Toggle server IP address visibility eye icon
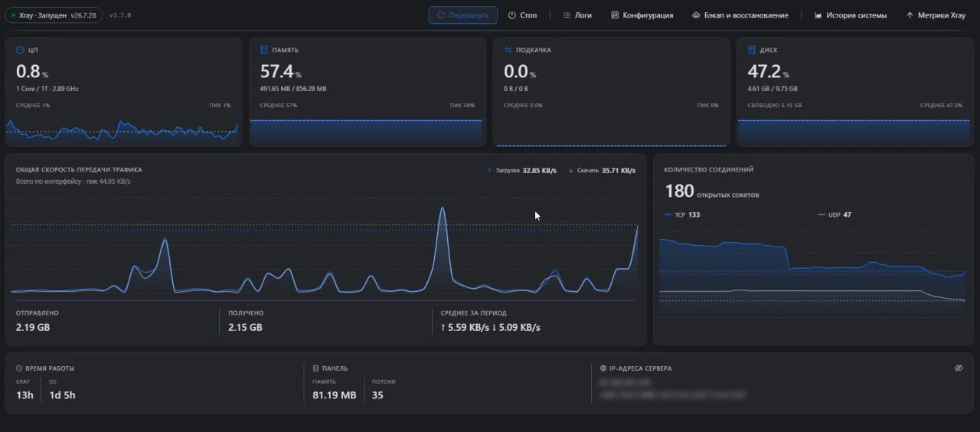This screenshot has width=980, height=432. (x=958, y=368)
